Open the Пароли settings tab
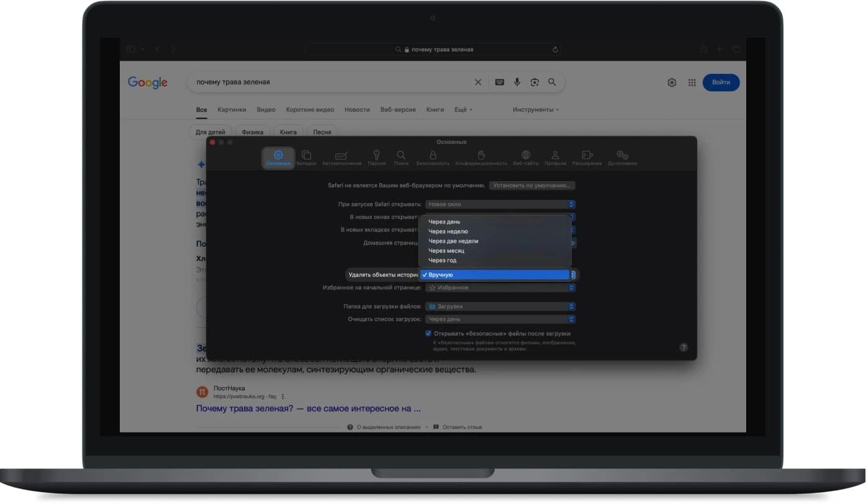The width and height of the screenshot is (866, 504). coord(377,158)
